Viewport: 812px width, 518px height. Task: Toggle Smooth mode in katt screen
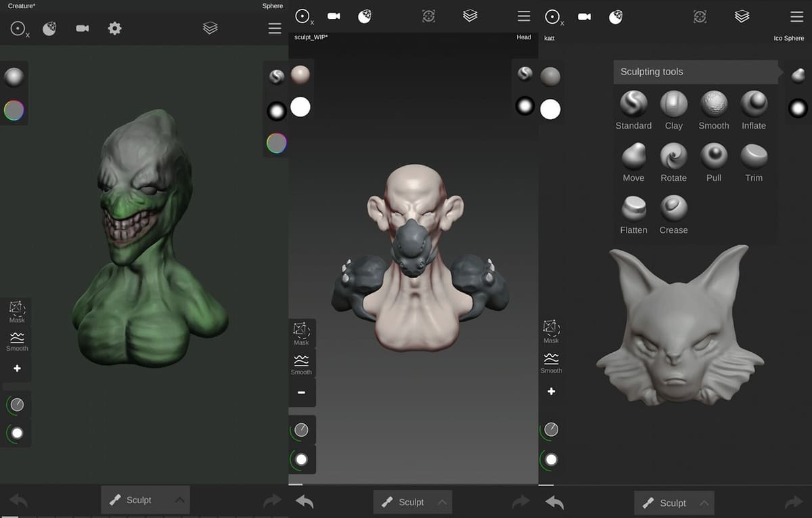(551, 362)
